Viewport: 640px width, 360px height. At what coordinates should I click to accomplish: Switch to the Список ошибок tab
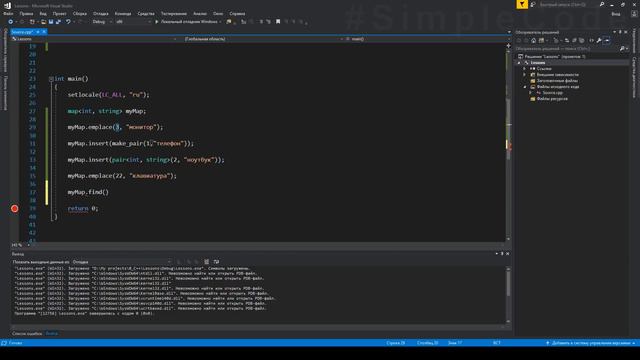coord(27,333)
